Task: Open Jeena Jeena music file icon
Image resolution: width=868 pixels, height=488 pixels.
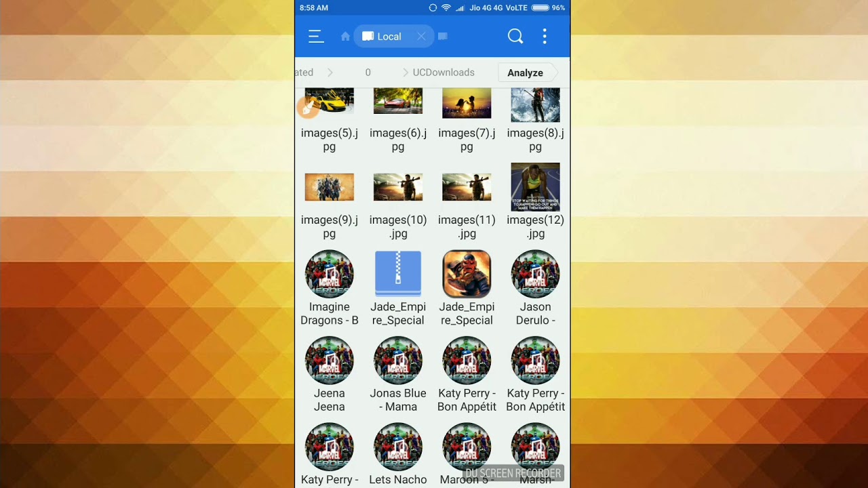Action: pos(330,361)
